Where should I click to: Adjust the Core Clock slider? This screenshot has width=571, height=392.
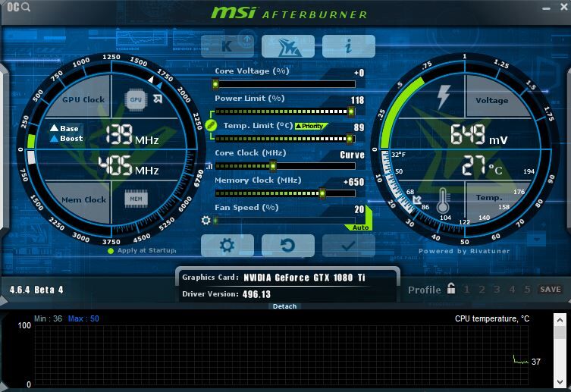click(x=285, y=166)
